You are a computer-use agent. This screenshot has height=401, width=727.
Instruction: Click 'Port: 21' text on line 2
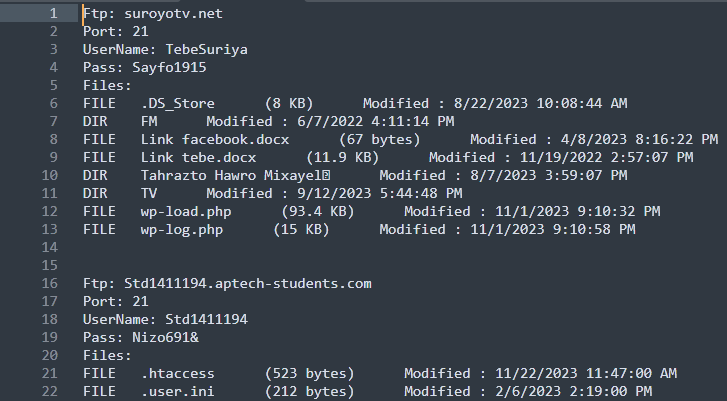tap(115, 32)
